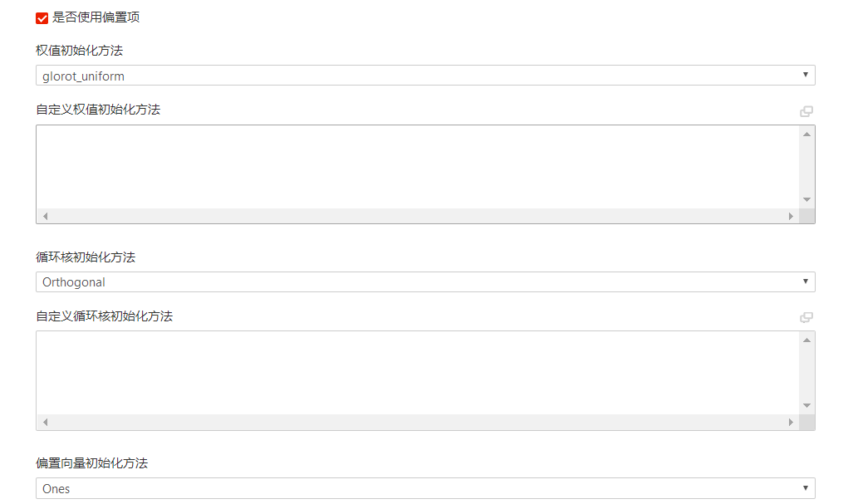Open the 权值初始化方法 glorot_uniform dropdown
The height and width of the screenshot is (504, 853).
click(425, 76)
